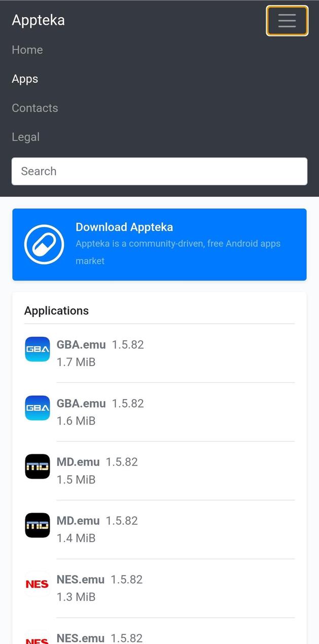Open the Contacts page
Viewport: 319px width, 644px height.
point(34,108)
